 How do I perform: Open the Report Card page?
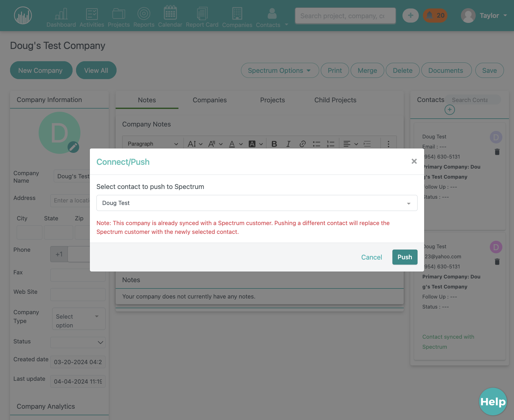point(202,18)
